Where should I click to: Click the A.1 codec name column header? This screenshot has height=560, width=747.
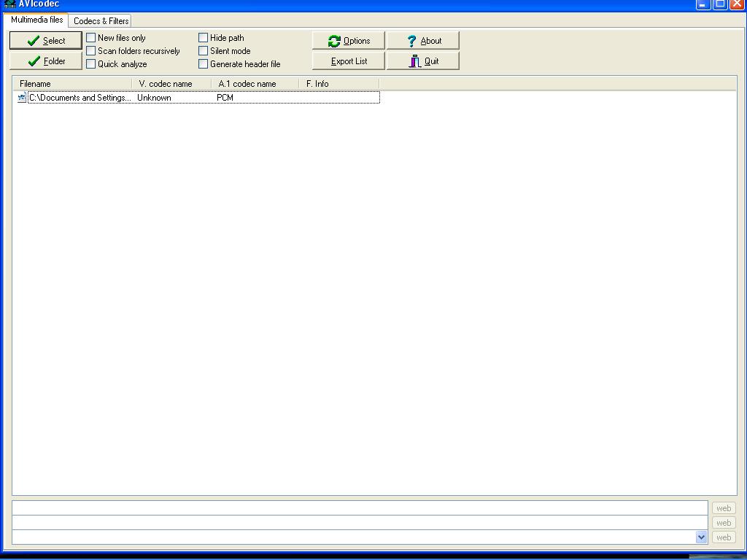click(x=255, y=84)
